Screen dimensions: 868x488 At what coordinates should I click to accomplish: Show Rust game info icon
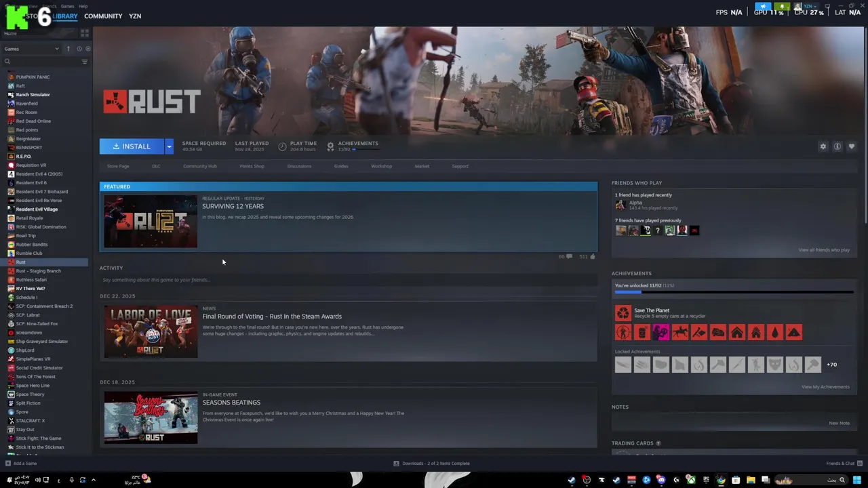click(837, 146)
